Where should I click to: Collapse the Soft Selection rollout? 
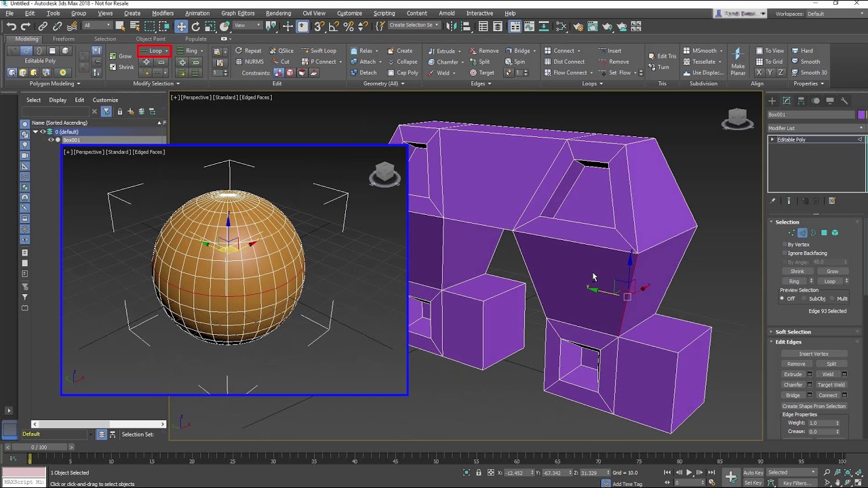(x=793, y=331)
